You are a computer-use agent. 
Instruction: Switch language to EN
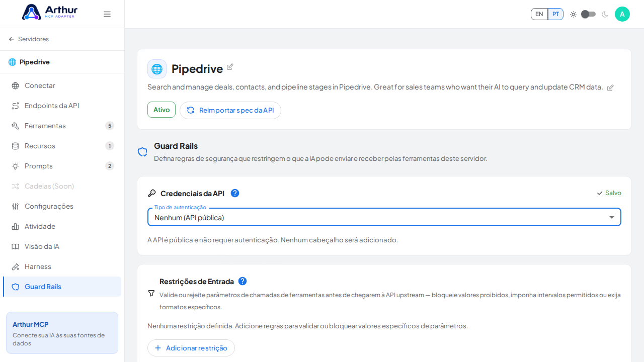(539, 14)
